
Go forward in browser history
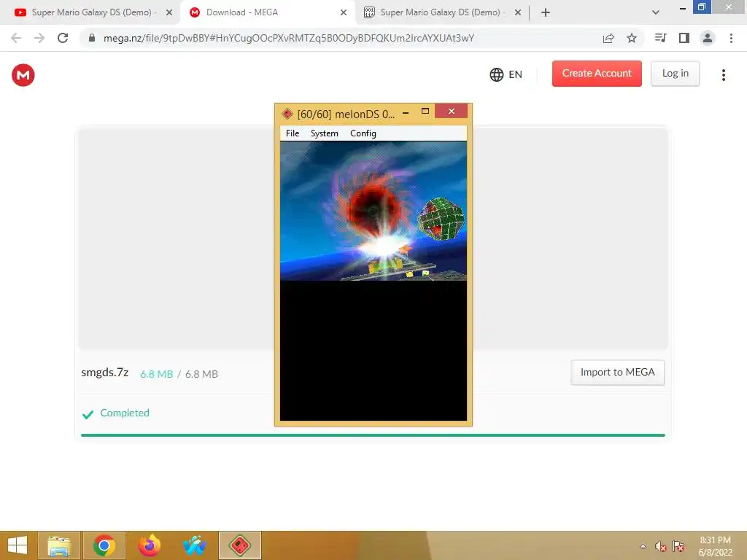[x=39, y=38]
